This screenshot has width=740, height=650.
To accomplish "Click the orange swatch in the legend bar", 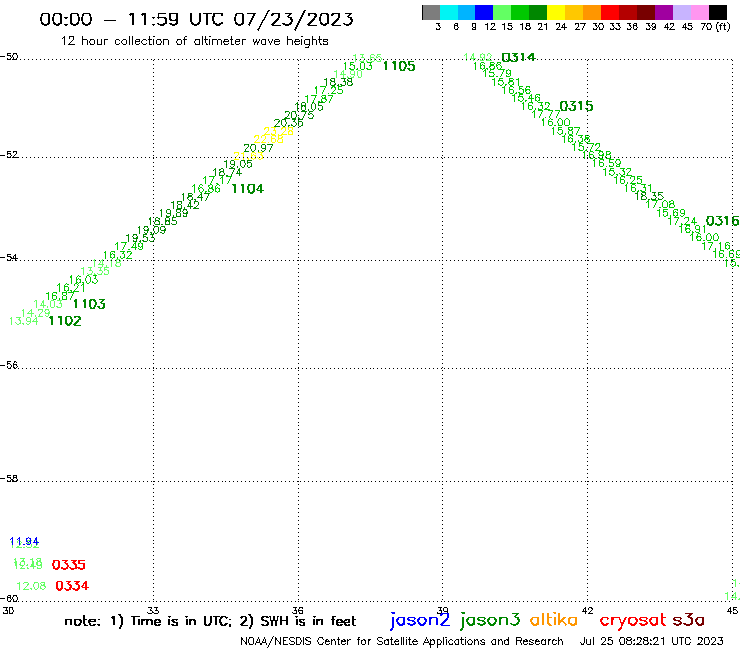I will pos(592,12).
